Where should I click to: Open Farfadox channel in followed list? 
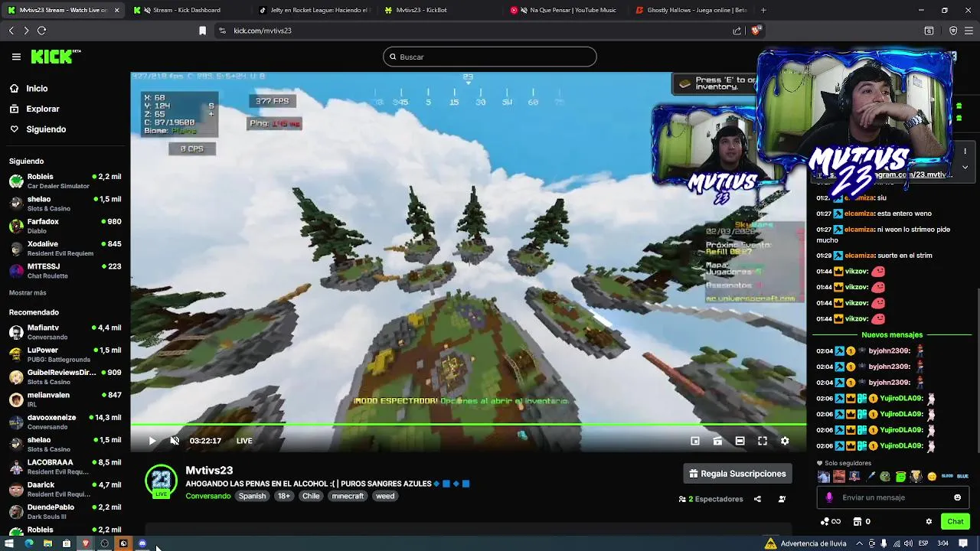tap(65, 226)
